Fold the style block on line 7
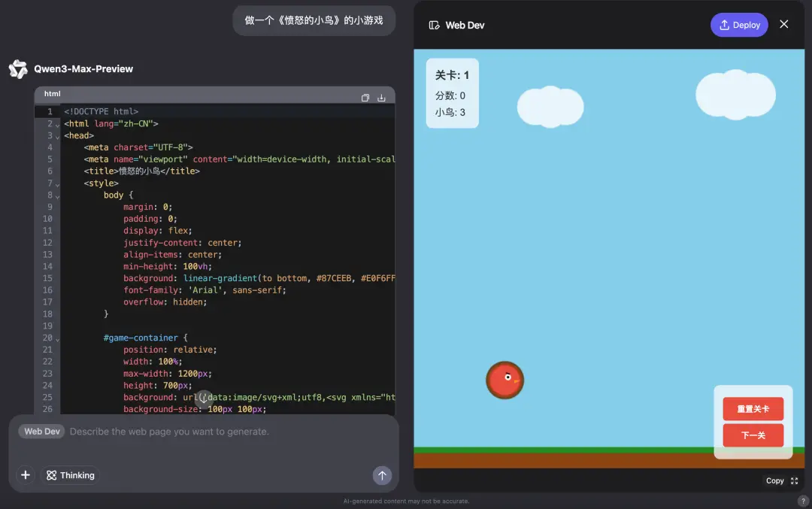Screen dimensions: 812x509 [58, 183]
